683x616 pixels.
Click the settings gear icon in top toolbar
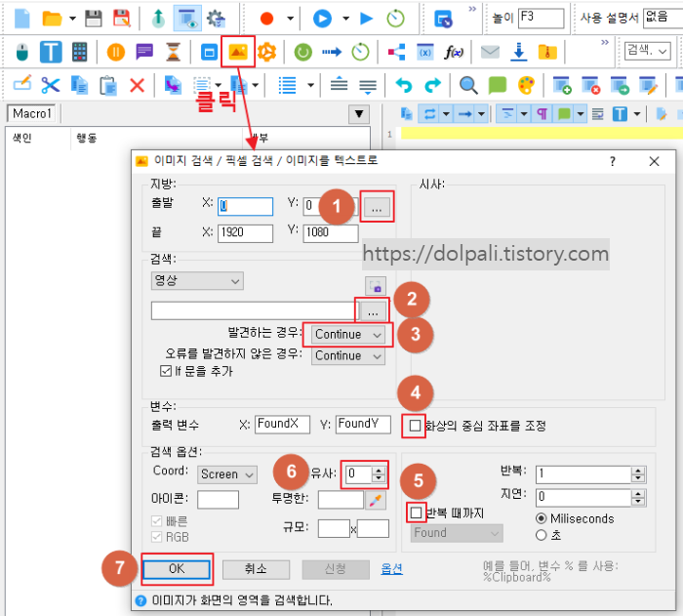216,19
